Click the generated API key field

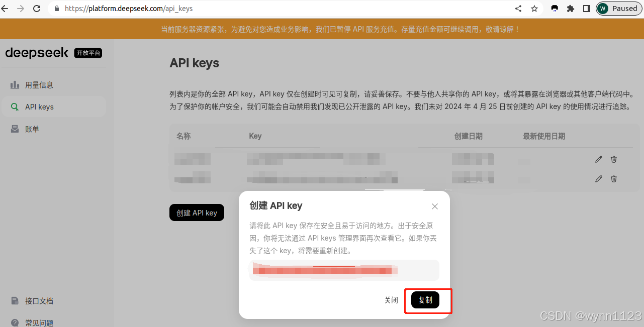(x=344, y=270)
